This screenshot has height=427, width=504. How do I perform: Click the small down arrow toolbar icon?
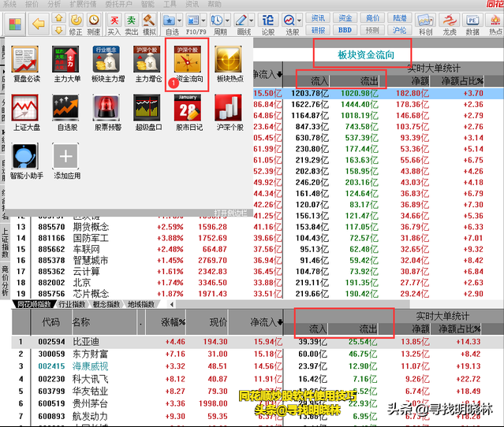click(59, 30)
